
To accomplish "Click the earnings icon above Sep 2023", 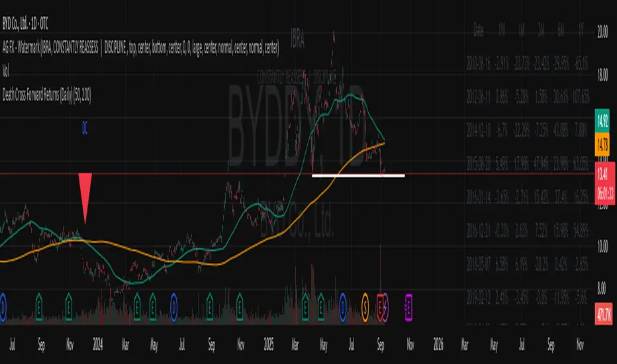I will pyautogui.click(x=38, y=307).
